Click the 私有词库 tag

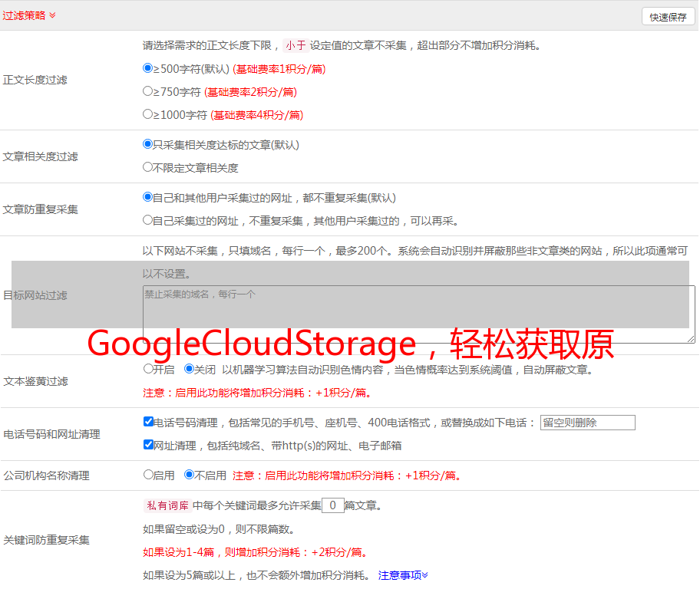pyautogui.click(x=168, y=505)
